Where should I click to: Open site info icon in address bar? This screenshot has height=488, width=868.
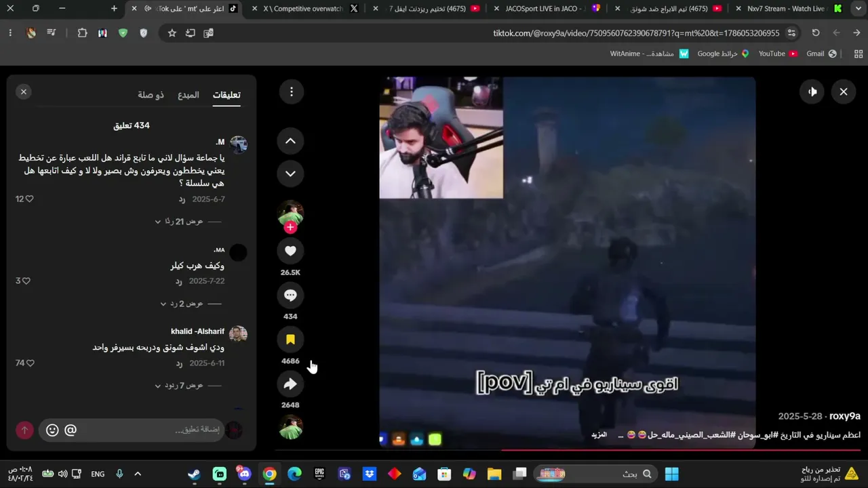791,33
